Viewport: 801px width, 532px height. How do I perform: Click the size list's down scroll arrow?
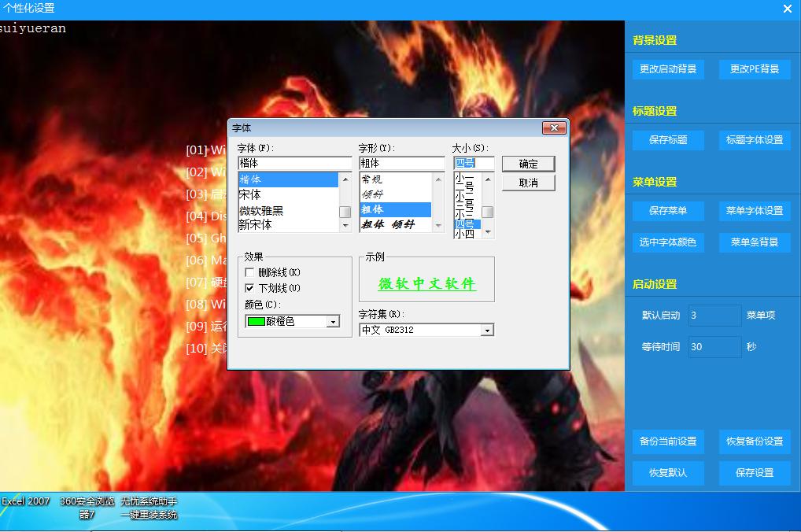(488, 232)
